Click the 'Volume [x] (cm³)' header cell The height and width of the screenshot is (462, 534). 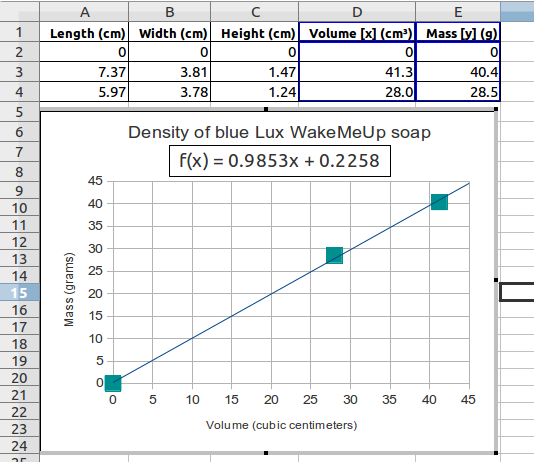pyautogui.click(x=357, y=32)
